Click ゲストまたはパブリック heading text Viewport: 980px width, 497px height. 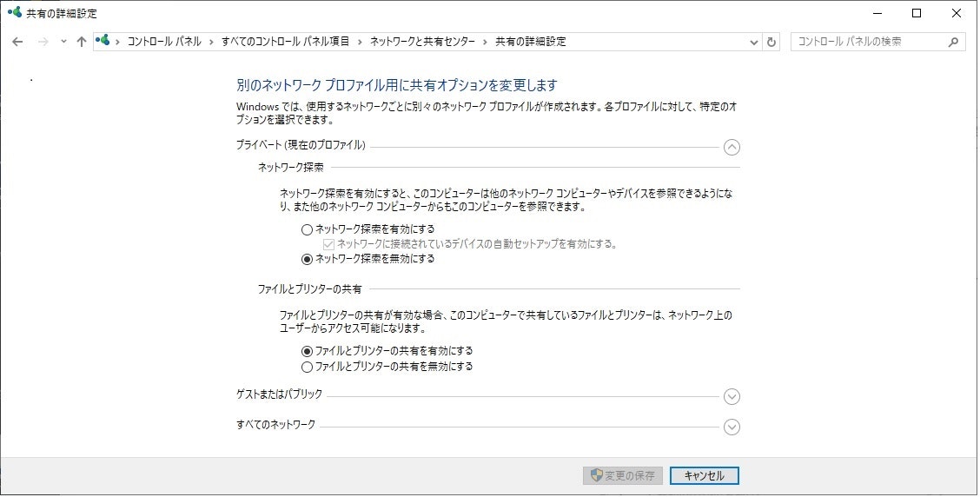280,394
